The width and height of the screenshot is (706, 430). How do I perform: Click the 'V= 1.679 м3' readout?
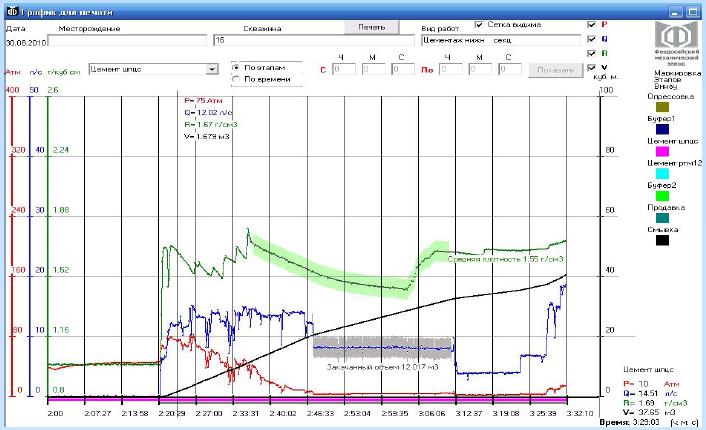[207, 136]
